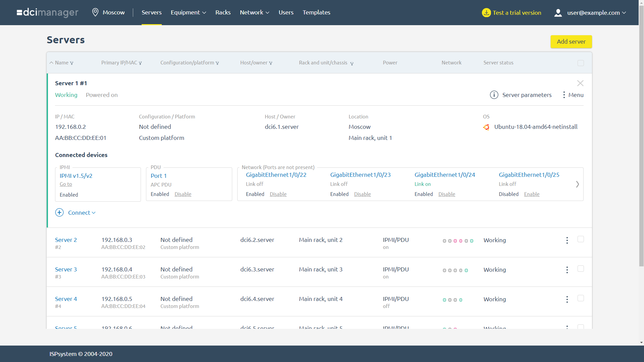Click the info icon next to Server parameters

point(494,95)
